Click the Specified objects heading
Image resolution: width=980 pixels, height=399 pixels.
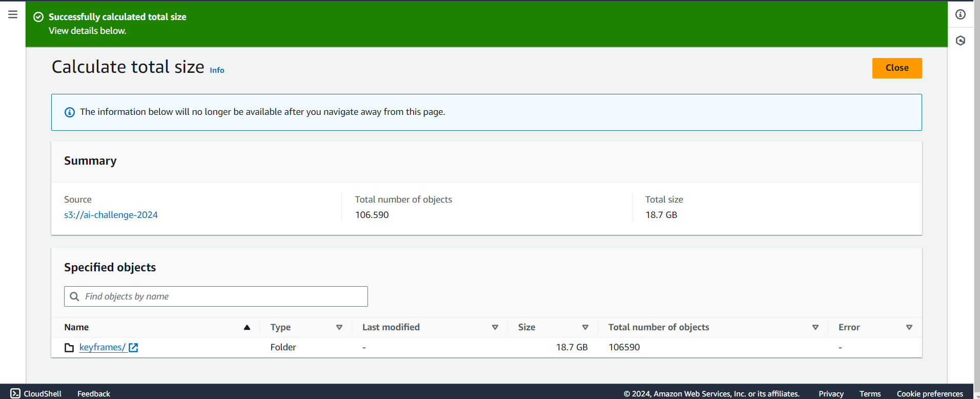pyautogui.click(x=110, y=268)
